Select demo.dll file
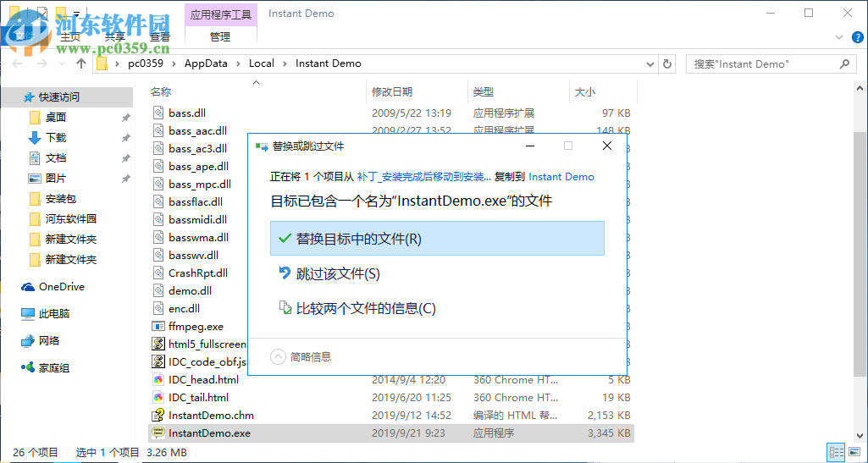 190,290
